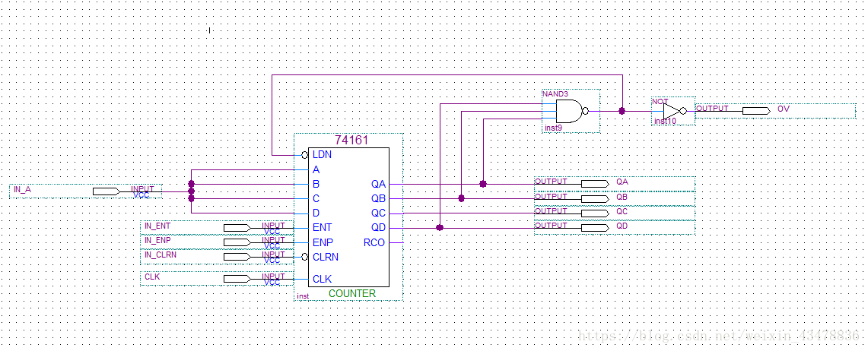The image size is (868, 351).
Task: Click the wire junction at NAND3 output
Action: point(622,111)
